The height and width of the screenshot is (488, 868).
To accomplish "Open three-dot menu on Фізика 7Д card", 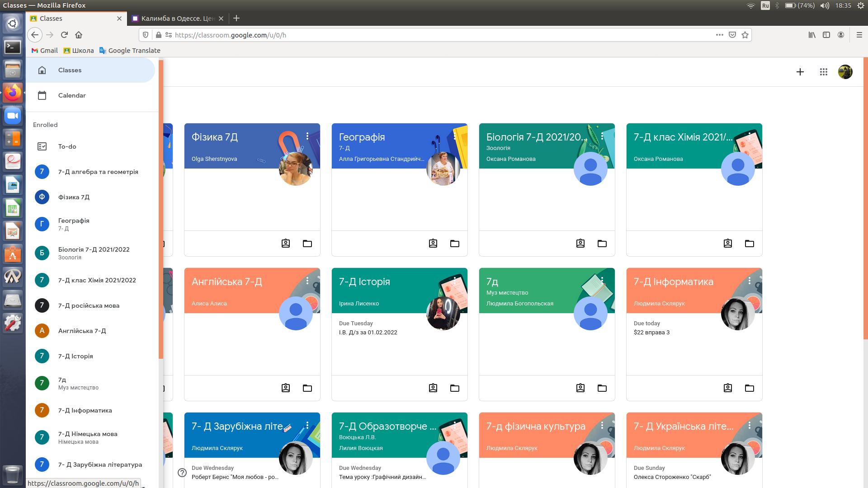I will (x=307, y=136).
